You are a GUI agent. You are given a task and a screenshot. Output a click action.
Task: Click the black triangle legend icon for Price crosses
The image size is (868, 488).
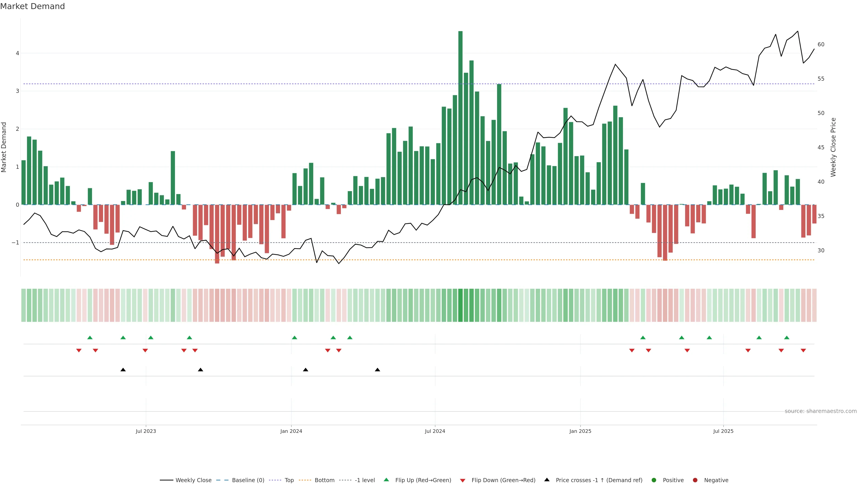(547, 480)
